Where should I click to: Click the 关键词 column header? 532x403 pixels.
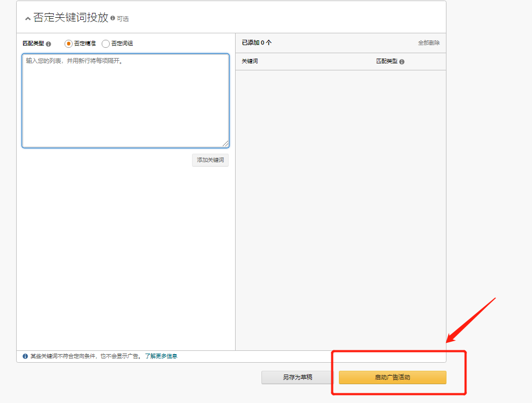(250, 62)
